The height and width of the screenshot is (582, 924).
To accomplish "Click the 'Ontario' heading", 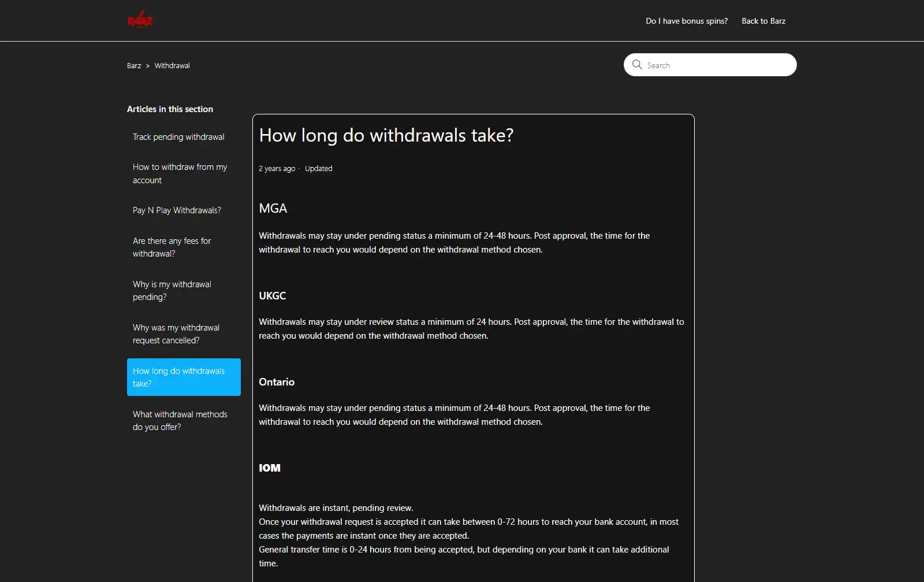I will [277, 382].
